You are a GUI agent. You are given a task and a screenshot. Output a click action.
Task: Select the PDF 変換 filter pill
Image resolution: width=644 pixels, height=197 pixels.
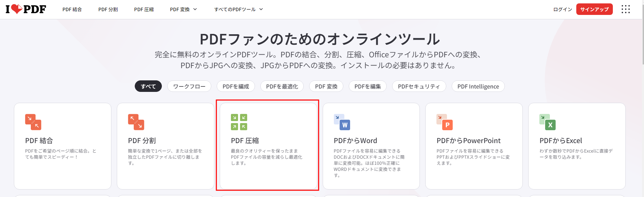tap(326, 86)
